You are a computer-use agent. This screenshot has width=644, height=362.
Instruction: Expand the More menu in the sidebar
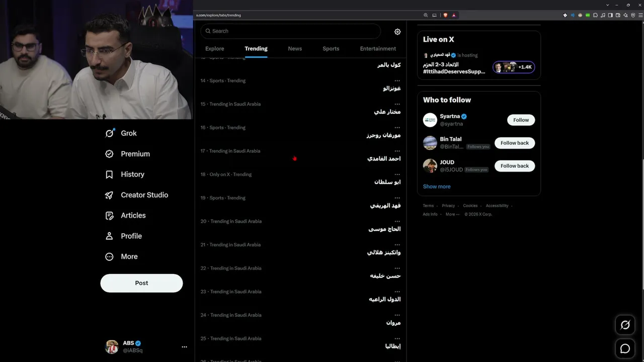pyautogui.click(x=121, y=257)
